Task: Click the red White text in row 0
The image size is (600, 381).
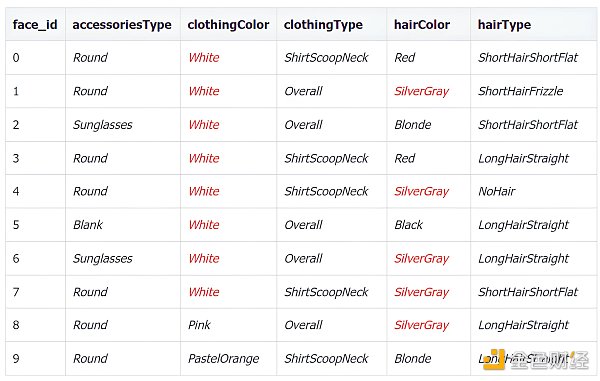Action: (x=204, y=58)
